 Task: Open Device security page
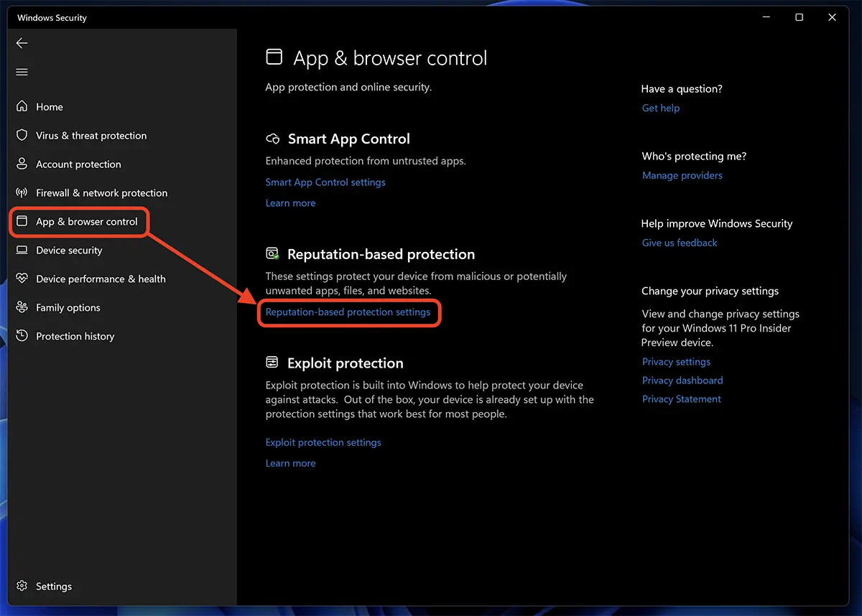(x=69, y=250)
